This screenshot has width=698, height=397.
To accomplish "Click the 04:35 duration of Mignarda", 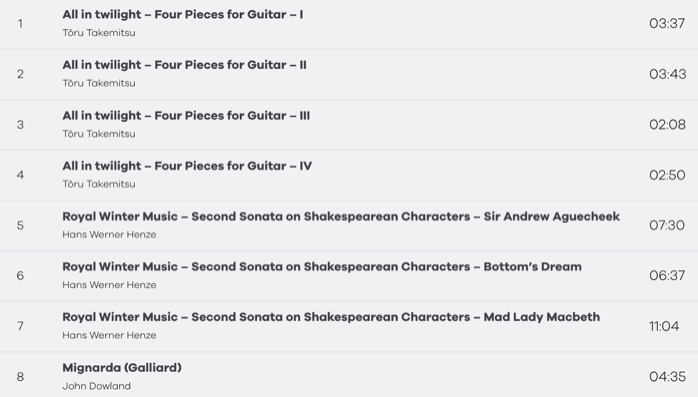I will pos(667,377).
